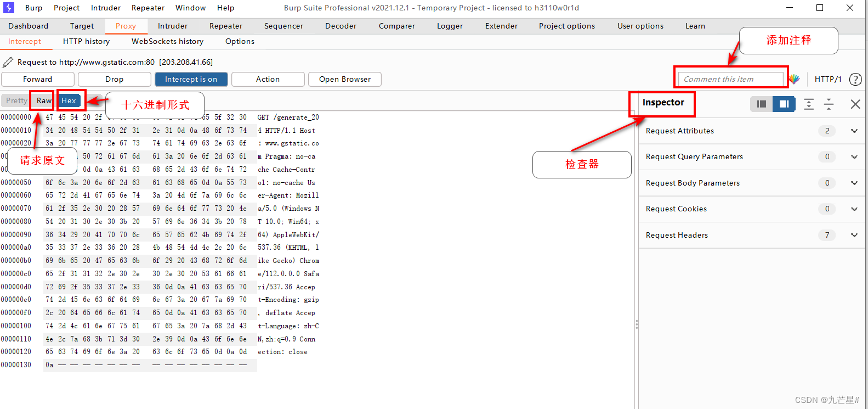Switch to the Proxy tab
This screenshot has width=868, height=409.
[126, 26]
